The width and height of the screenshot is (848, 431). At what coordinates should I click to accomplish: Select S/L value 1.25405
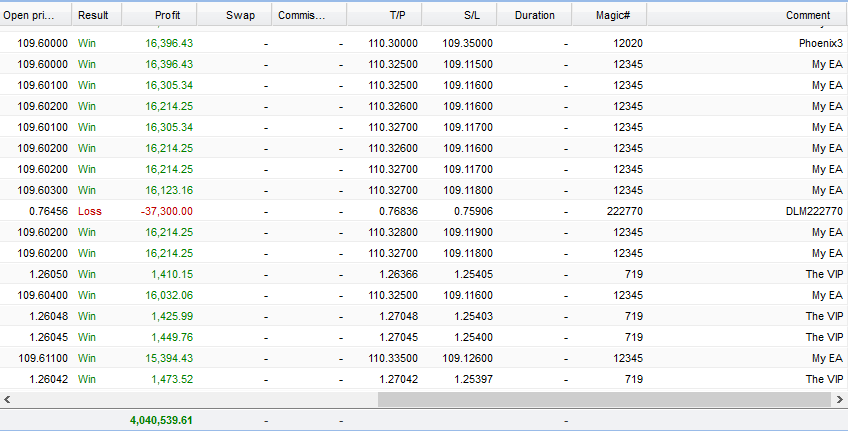[x=473, y=274]
